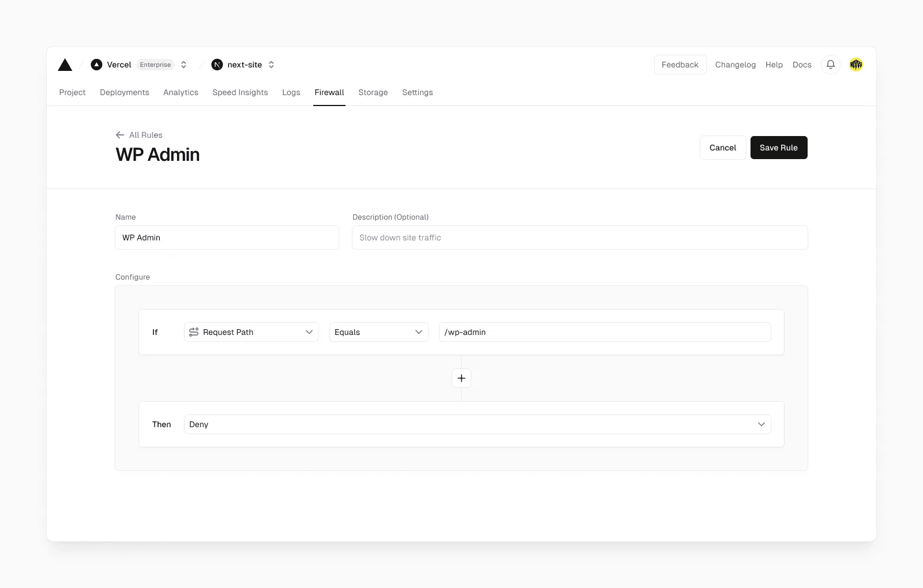Click the Vercel triangle logo
The width and height of the screenshot is (923, 588).
point(65,65)
